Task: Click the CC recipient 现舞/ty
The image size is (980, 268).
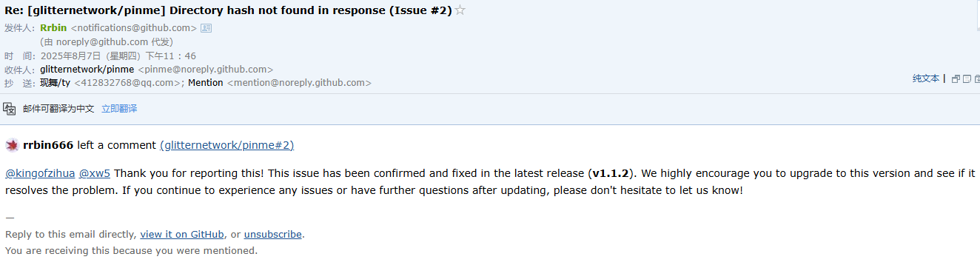Action: [56, 83]
